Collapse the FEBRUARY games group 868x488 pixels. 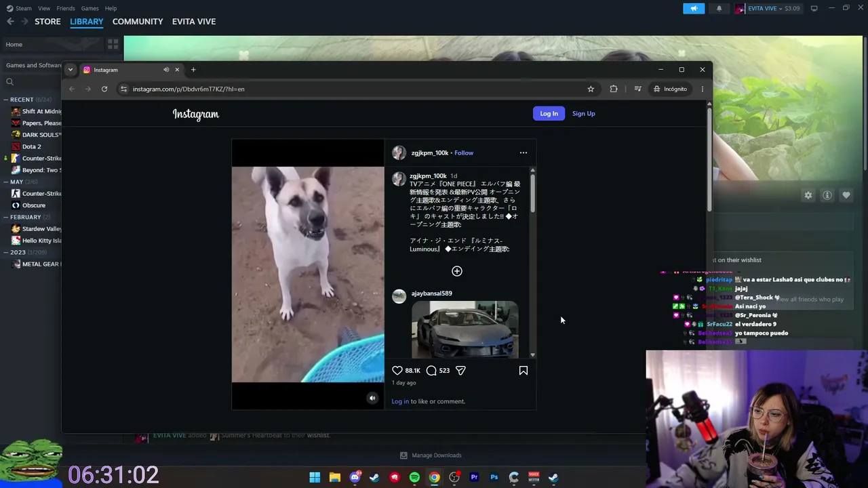tap(5, 217)
